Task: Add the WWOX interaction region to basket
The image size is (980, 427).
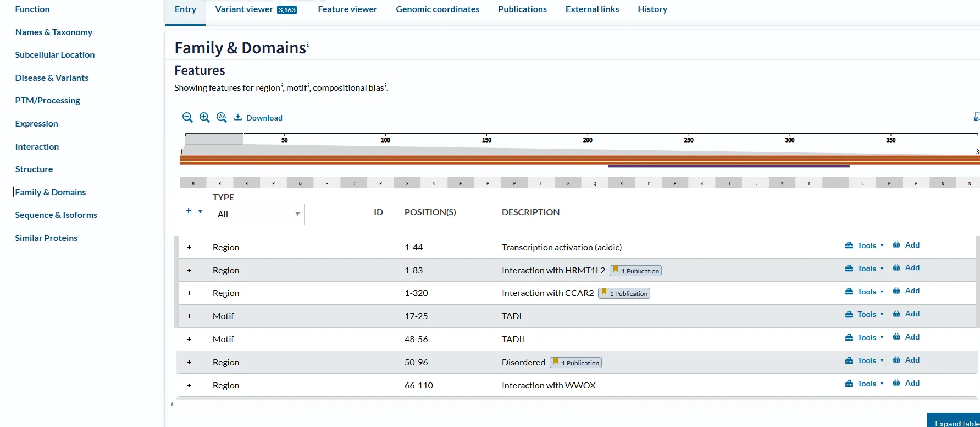Action: point(906,384)
